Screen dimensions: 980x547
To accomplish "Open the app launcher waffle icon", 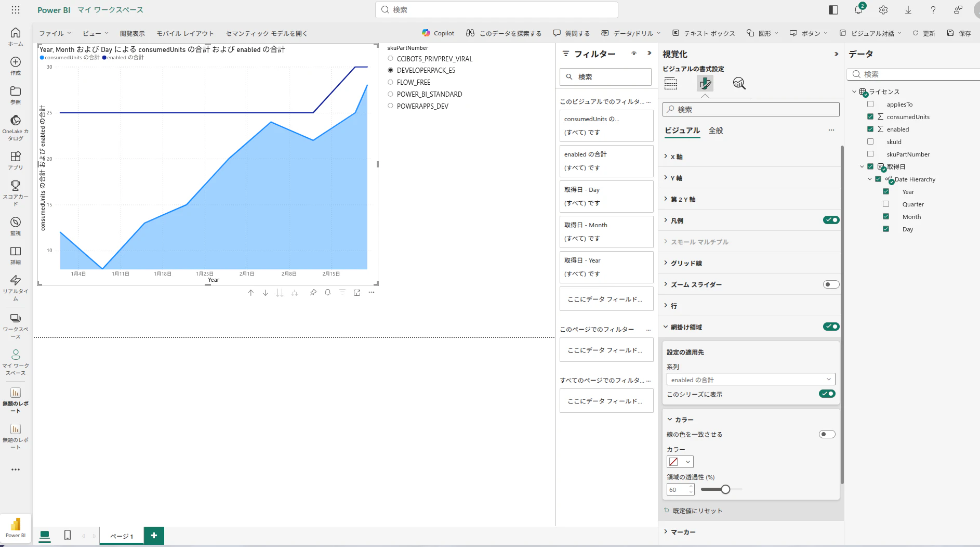I will (16, 10).
